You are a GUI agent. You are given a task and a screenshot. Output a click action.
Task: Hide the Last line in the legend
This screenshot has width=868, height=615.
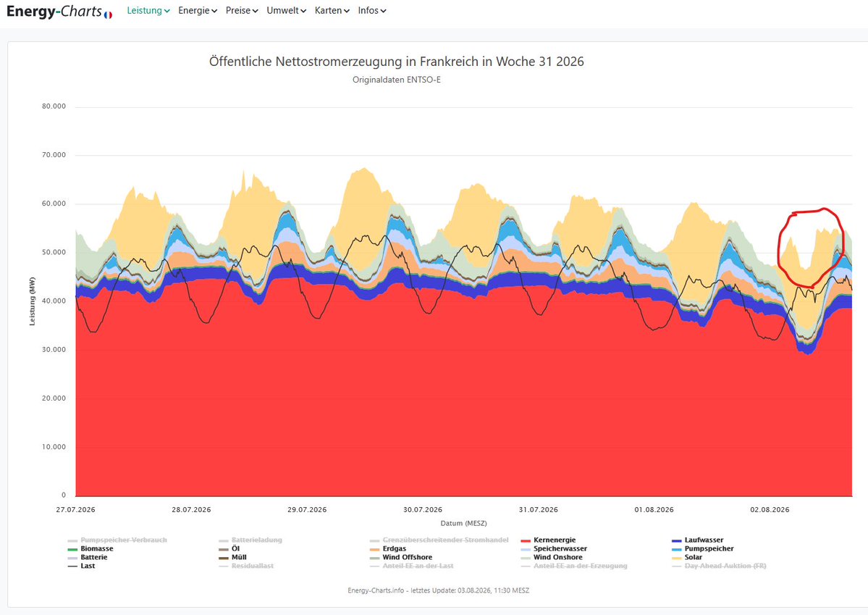tap(81, 566)
